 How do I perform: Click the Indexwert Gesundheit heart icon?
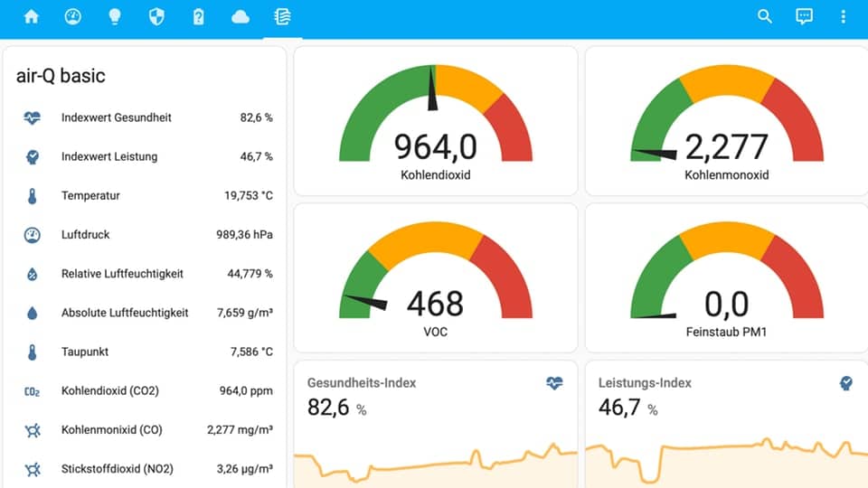coord(33,117)
